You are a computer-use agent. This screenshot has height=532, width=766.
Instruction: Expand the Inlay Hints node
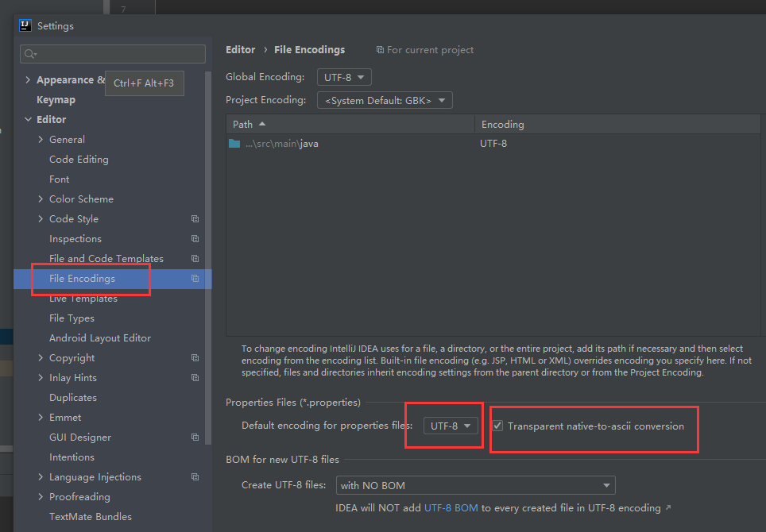[41, 378]
